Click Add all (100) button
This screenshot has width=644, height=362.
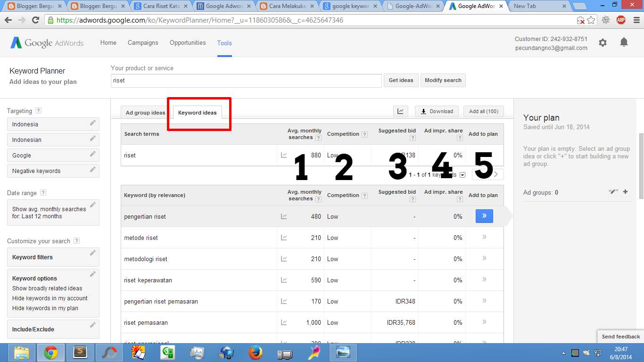[x=484, y=111]
